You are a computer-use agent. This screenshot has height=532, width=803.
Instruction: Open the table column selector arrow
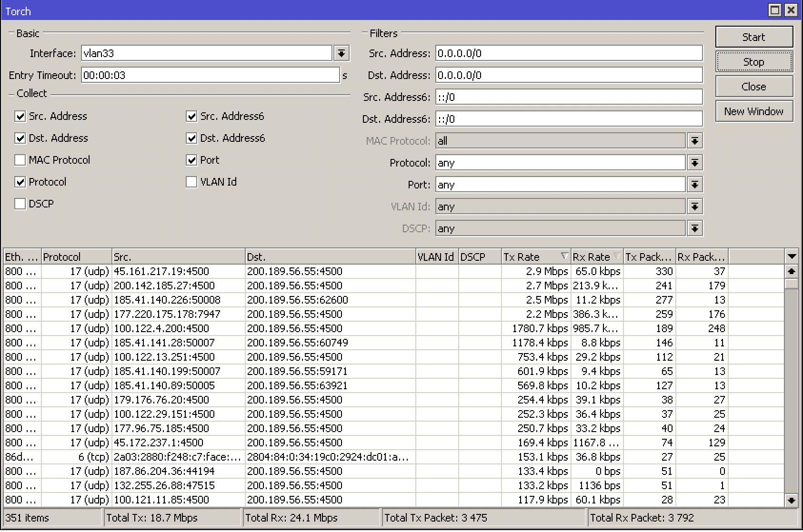792,256
